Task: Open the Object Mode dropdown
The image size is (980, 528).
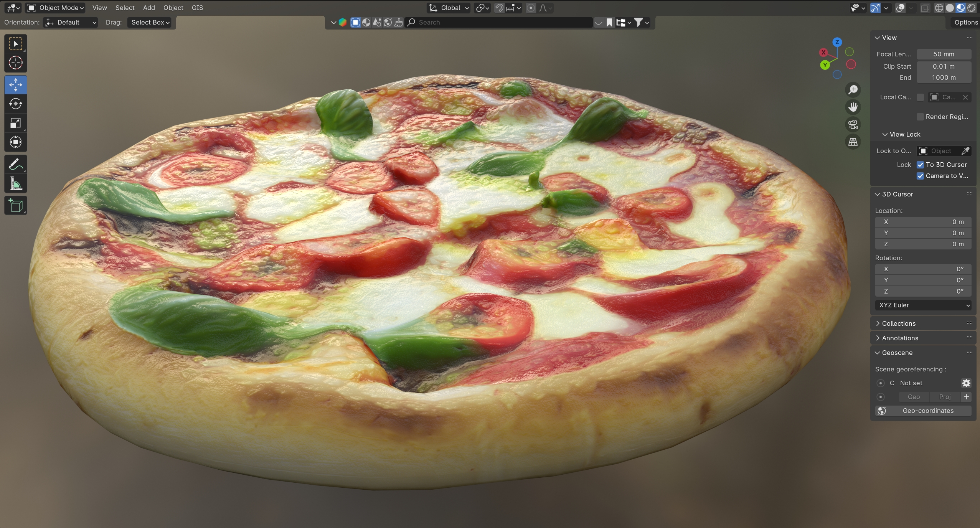Action: (56, 8)
